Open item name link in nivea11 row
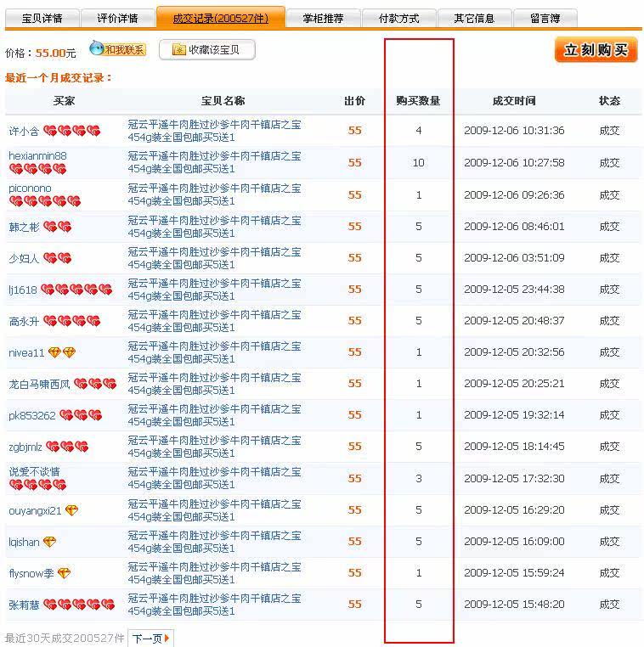The height and width of the screenshot is (647, 644). coord(214,352)
